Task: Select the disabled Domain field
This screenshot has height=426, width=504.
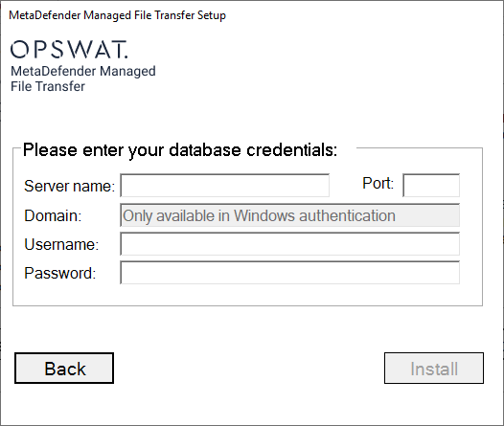Action: 289,215
